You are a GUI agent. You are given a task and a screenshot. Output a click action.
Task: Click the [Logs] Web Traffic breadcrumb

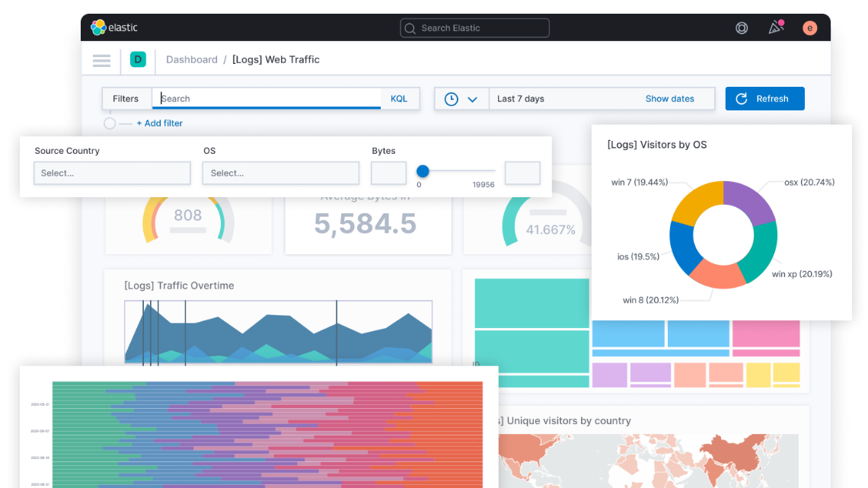pyautogui.click(x=276, y=59)
